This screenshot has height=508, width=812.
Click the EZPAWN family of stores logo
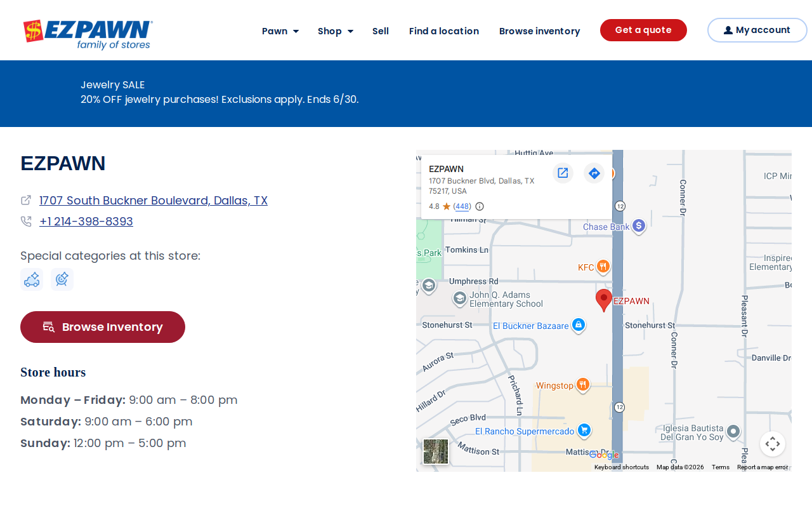pos(88,34)
